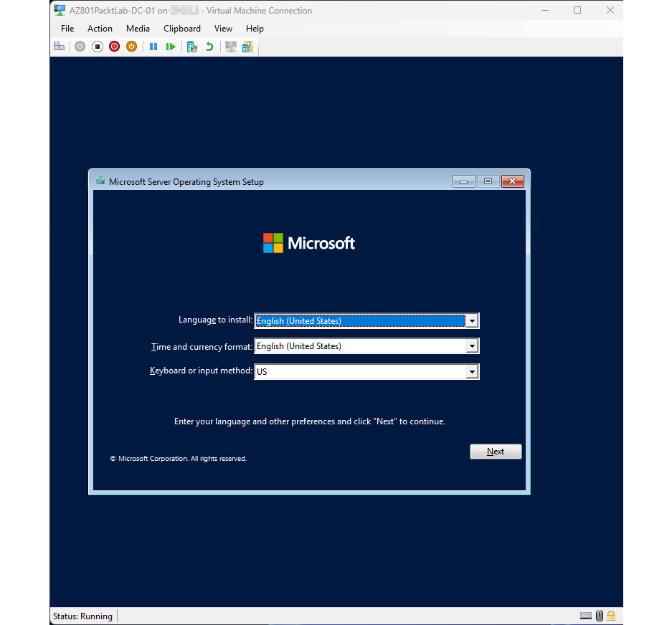Viewport: 672px width, 625px height.
Task: Click Next to continue setup
Action: (x=496, y=452)
